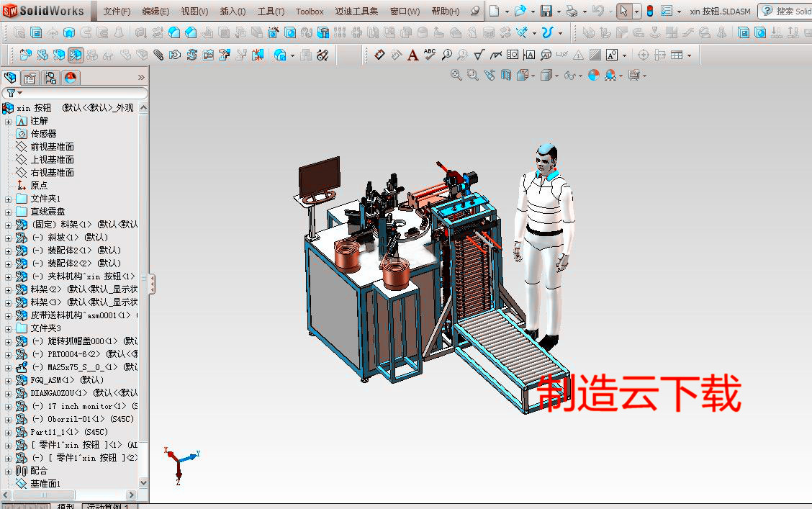812x509 pixels.
Task: Select the Rotate View icon
Action: point(490,76)
